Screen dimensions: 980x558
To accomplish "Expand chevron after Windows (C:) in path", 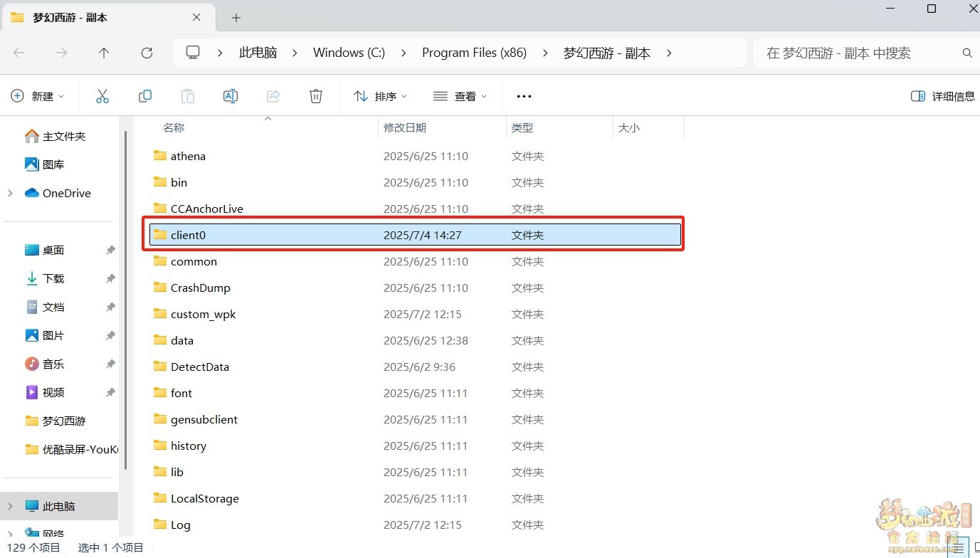I will click(404, 53).
